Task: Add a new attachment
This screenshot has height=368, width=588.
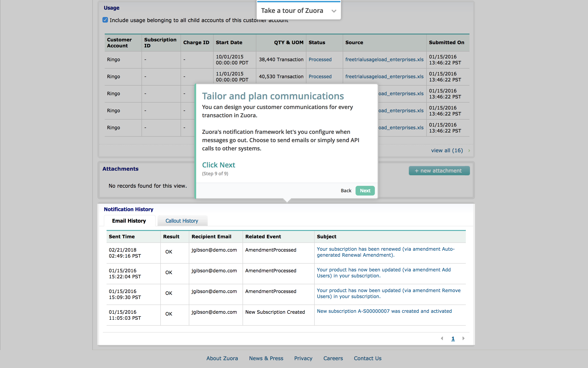Action: point(439,171)
